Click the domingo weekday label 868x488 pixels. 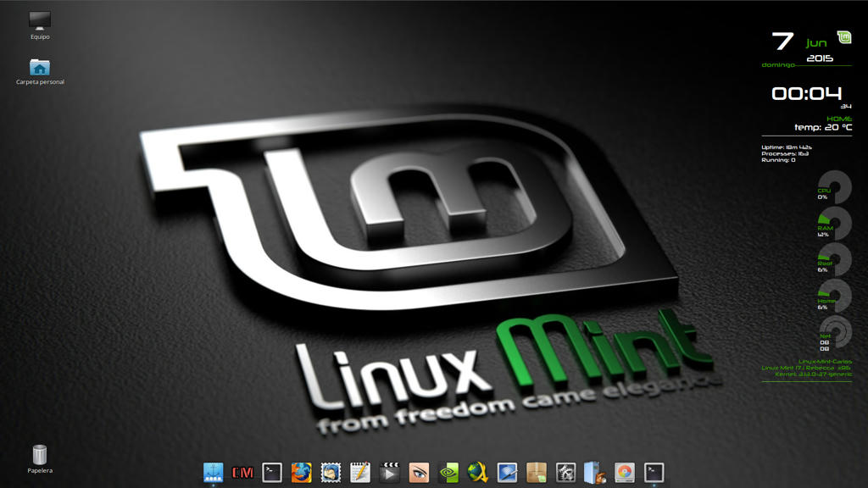(x=778, y=64)
